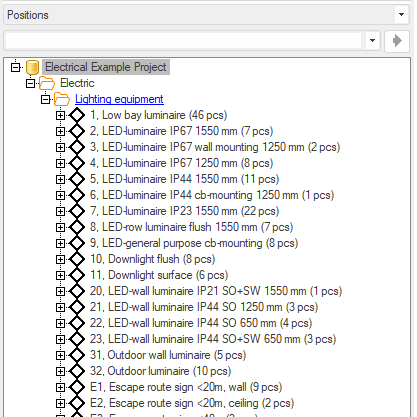Click diamond icon of LED-row luminaire flush
This screenshot has height=417, width=417.
coord(77,227)
